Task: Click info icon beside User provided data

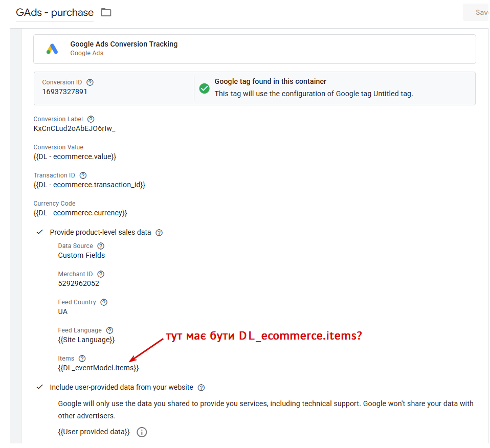Action: [x=142, y=432]
